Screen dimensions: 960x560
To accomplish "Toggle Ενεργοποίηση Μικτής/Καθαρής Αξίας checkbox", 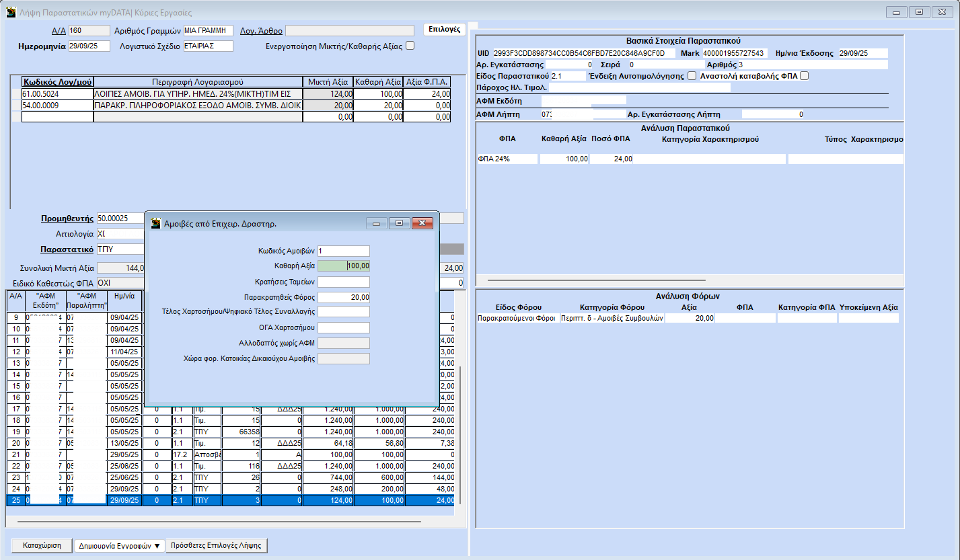I will pyautogui.click(x=410, y=46).
